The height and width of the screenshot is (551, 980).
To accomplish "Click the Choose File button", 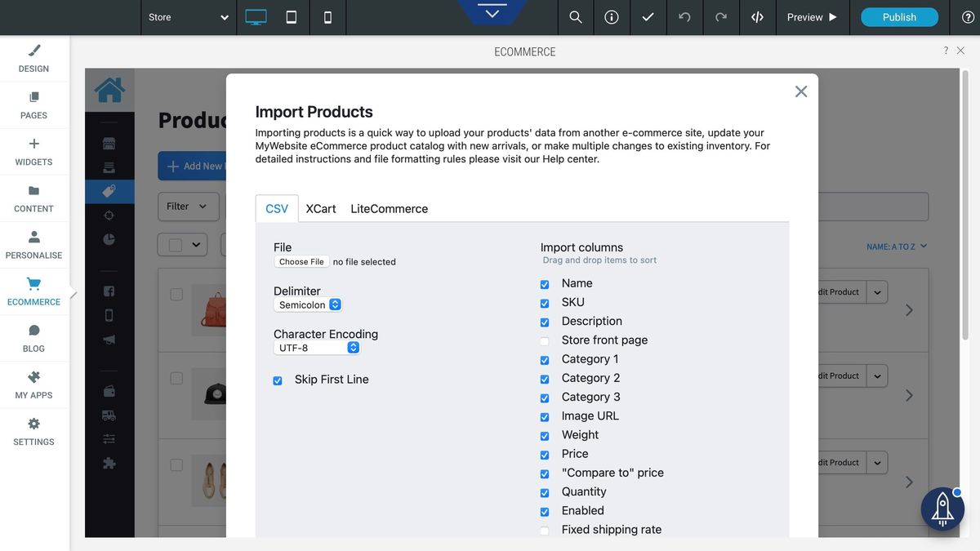I will (301, 262).
